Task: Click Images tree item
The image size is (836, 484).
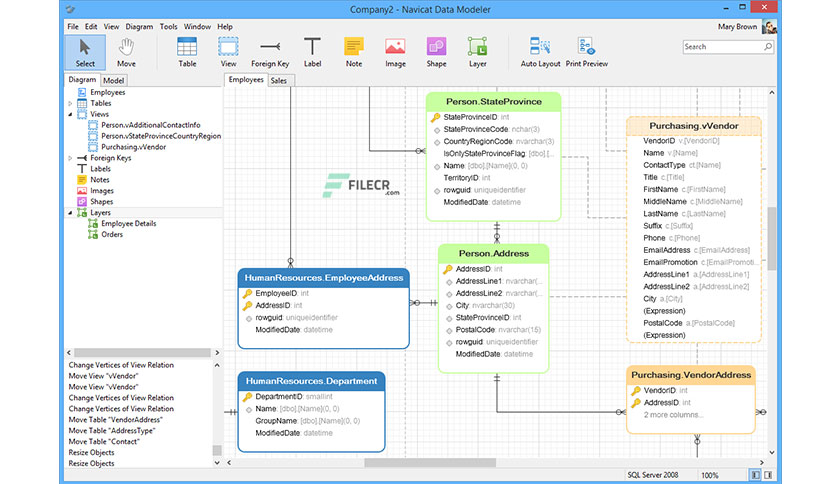Action: click(x=102, y=191)
